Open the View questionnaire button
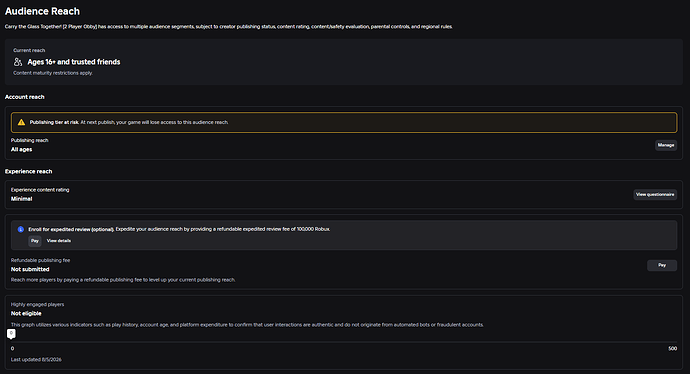 tap(655, 194)
